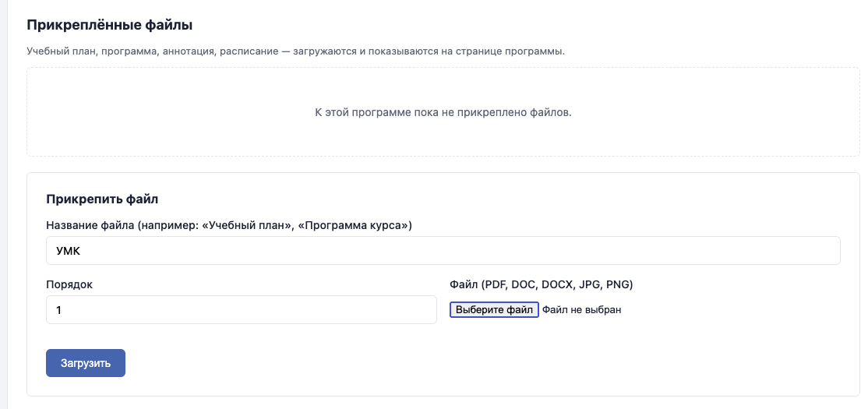Image resolution: width=868 pixels, height=409 pixels.
Task: Click the no-files-attached placeholder message
Action: 443,112
